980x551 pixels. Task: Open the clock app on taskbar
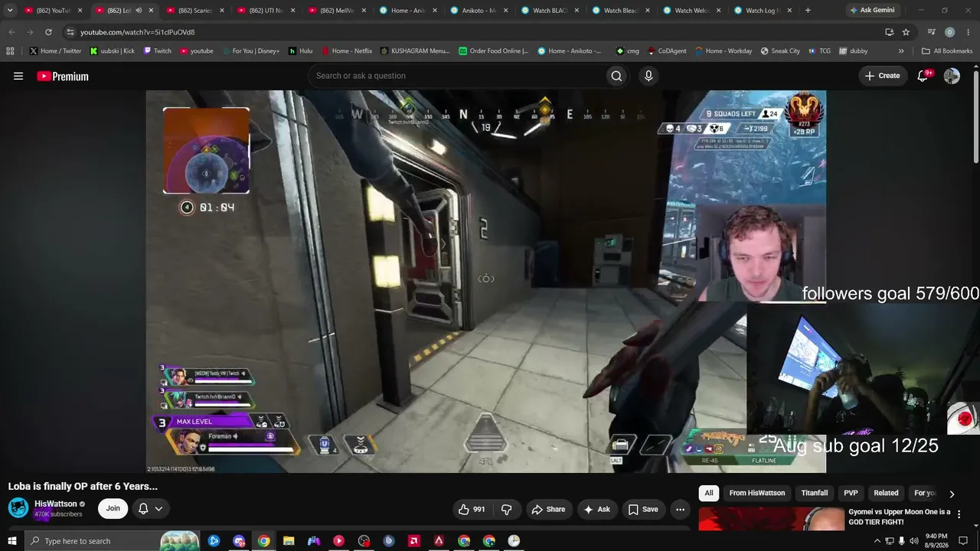pos(514,541)
